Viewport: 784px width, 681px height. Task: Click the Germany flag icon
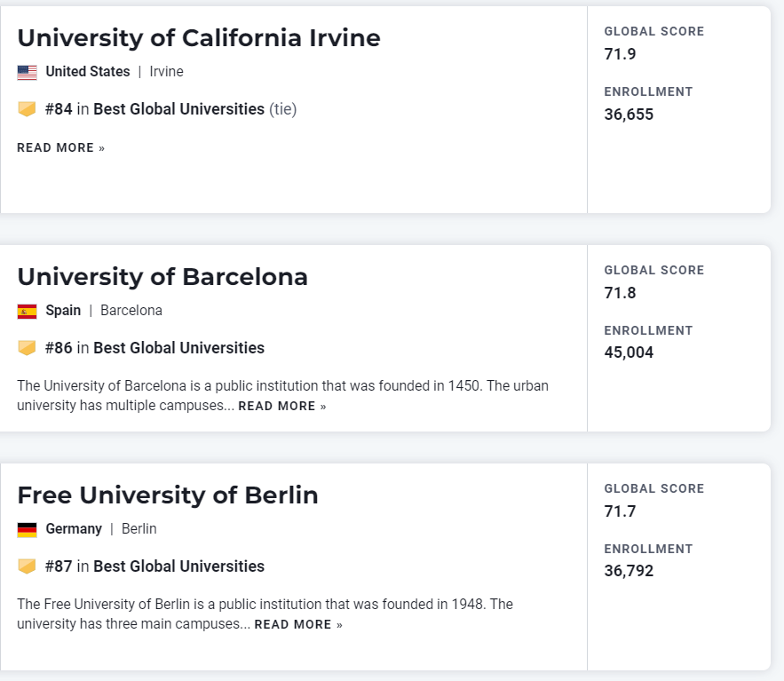(27, 529)
